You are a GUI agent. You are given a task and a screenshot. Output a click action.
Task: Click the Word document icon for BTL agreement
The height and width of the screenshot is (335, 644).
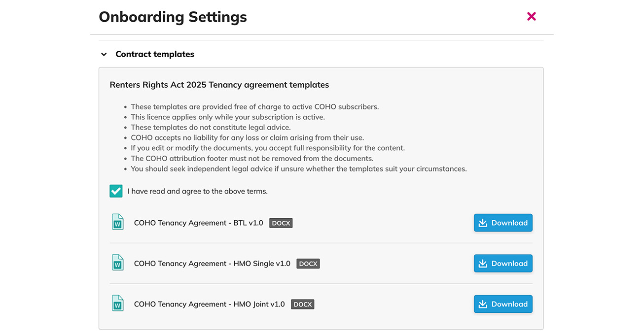click(117, 222)
